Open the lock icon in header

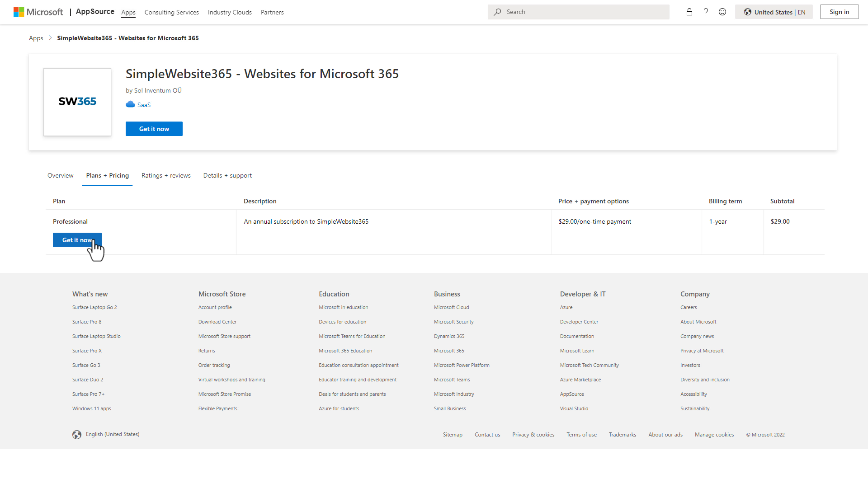[x=689, y=12]
